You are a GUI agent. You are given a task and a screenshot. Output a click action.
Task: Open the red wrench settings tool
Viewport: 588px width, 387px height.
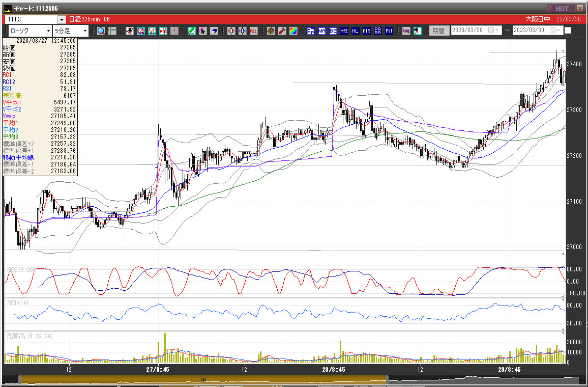click(282, 31)
